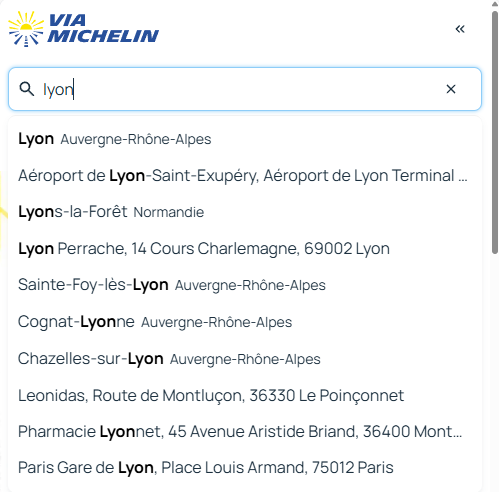Choose Pharmacie Lyonnet Avenue Aristide Briand
Image resolution: width=499 pixels, height=492 pixels.
[x=245, y=431]
